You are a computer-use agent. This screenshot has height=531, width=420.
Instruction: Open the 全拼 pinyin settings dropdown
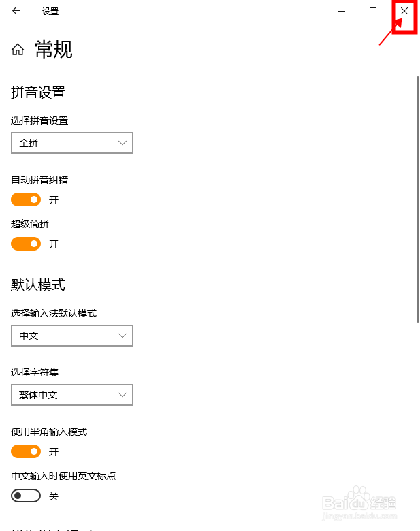[x=72, y=143]
